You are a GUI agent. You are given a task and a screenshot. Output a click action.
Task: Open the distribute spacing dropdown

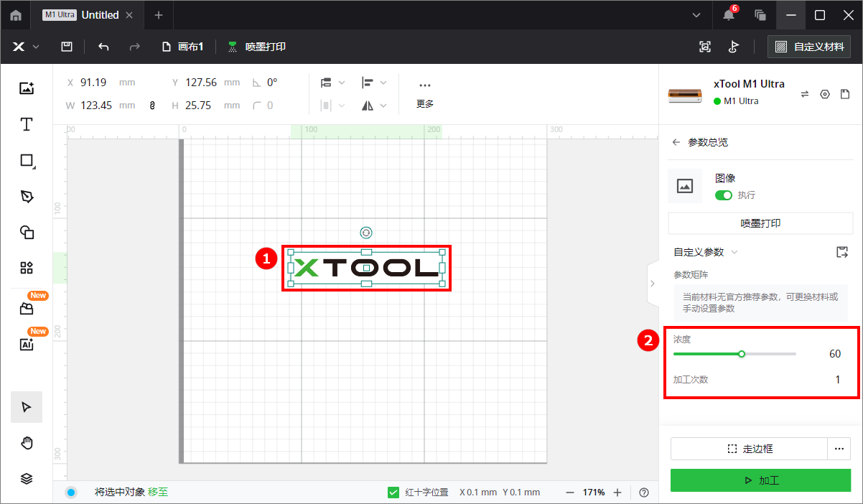click(332, 105)
